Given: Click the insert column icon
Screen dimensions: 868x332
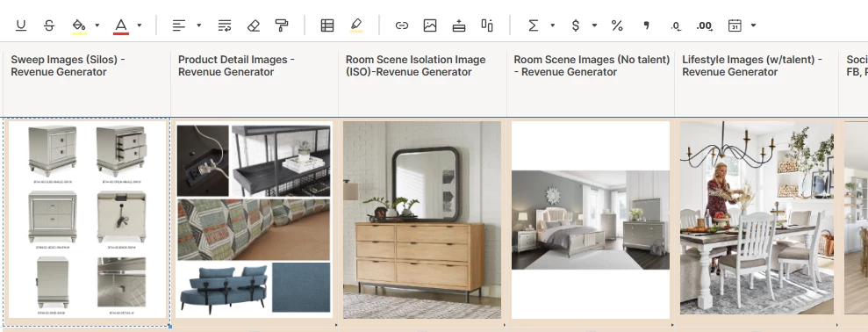Looking at the screenshot, I should click(487, 25).
